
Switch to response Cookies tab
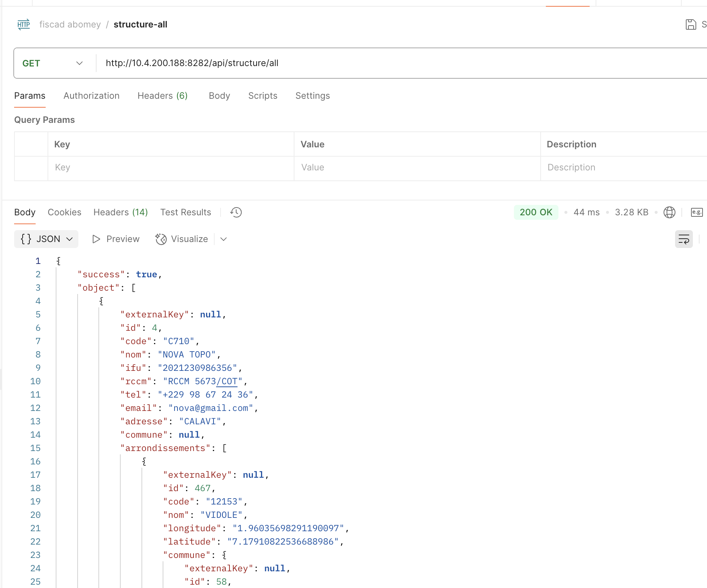click(64, 212)
